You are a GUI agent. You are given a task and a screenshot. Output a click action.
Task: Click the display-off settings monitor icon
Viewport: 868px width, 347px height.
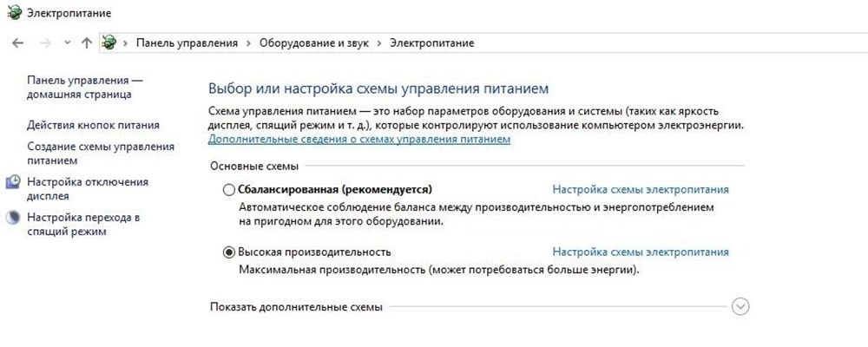click(x=13, y=182)
